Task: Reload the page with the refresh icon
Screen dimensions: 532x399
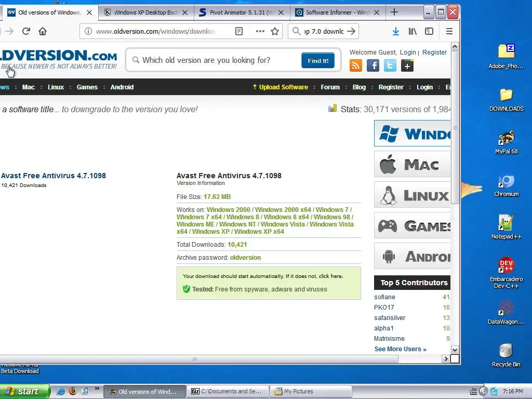Action: click(x=26, y=31)
